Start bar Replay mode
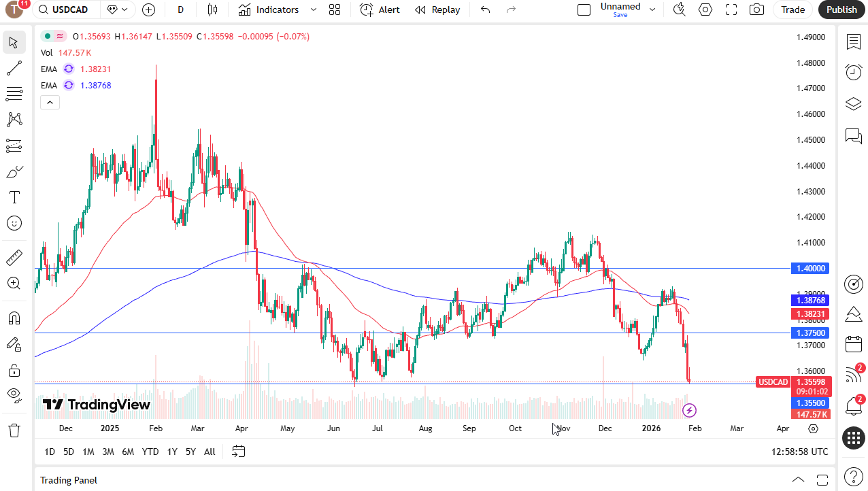Image resolution: width=868 pixels, height=491 pixels. [x=437, y=10]
